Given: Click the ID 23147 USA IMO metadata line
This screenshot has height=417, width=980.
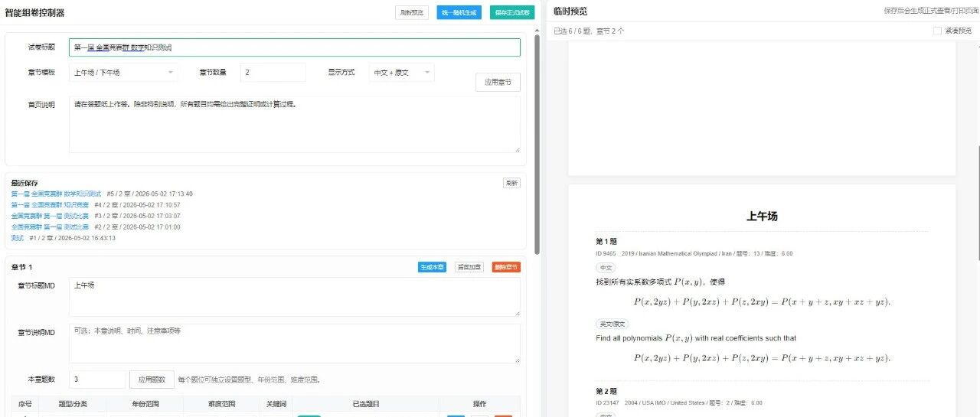Looking at the screenshot, I should [x=679, y=403].
